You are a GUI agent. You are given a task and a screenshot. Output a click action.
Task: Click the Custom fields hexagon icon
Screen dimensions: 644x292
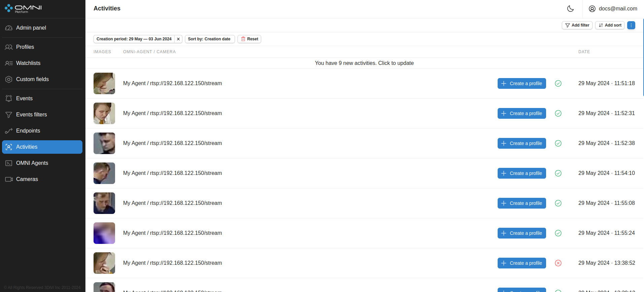coord(9,79)
